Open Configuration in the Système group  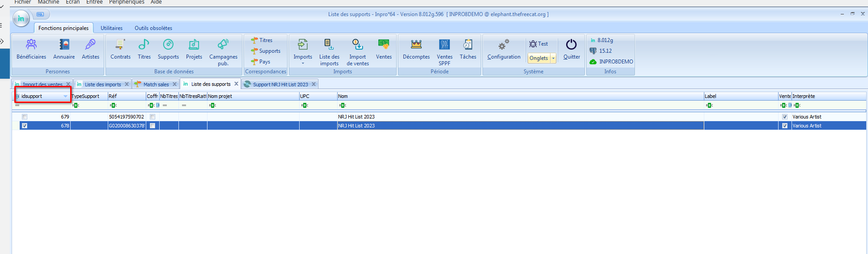tap(504, 49)
